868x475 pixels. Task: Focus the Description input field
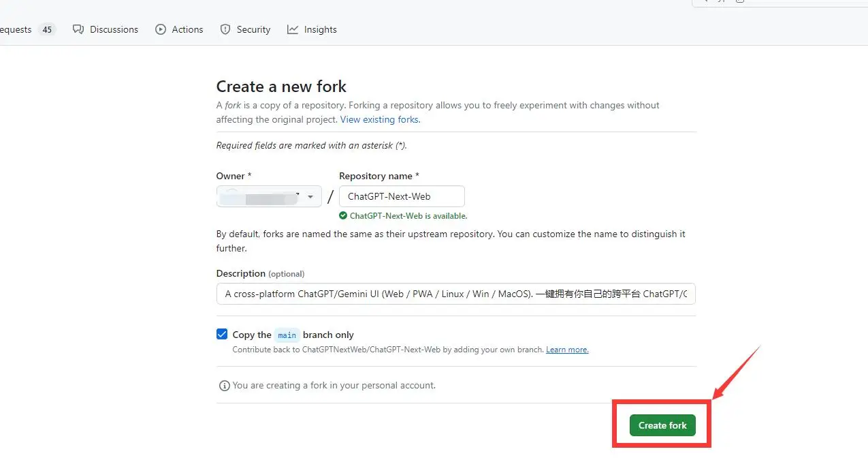455,294
